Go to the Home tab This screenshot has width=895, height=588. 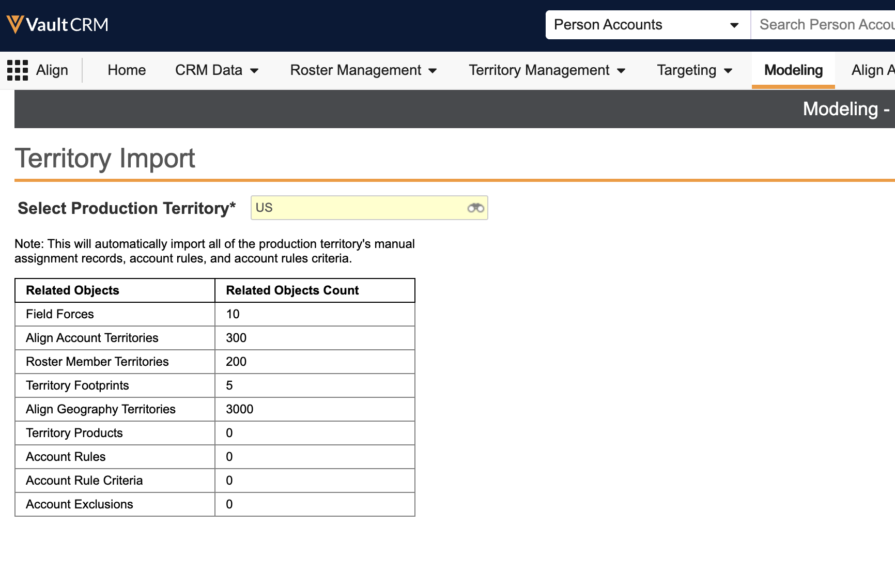pos(127,70)
